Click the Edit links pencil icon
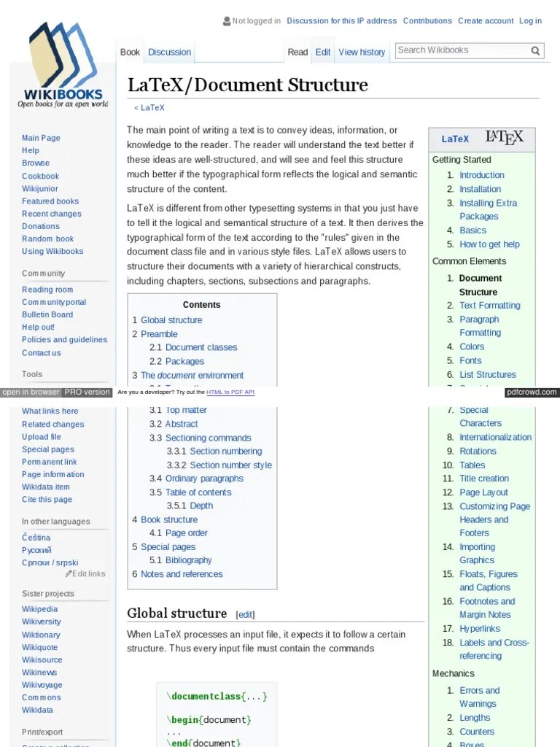This screenshot has width=560, height=747. click(x=69, y=573)
